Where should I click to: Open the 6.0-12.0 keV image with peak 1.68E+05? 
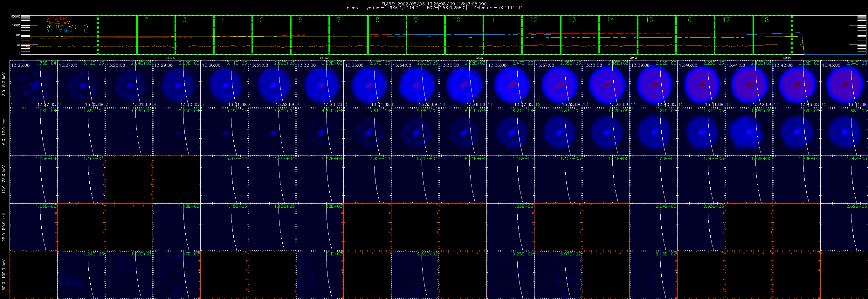point(844,132)
